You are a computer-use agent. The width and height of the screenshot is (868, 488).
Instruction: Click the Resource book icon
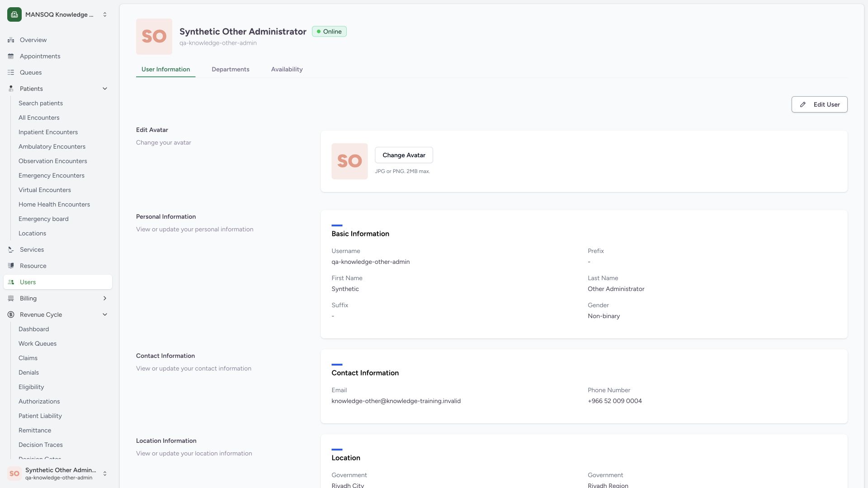click(11, 266)
